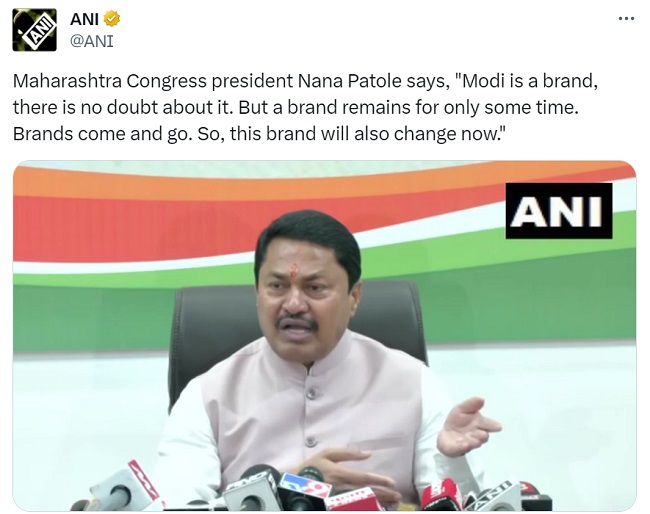Click the TV9 microphone in the video
The image size is (650, 514).
[304, 489]
